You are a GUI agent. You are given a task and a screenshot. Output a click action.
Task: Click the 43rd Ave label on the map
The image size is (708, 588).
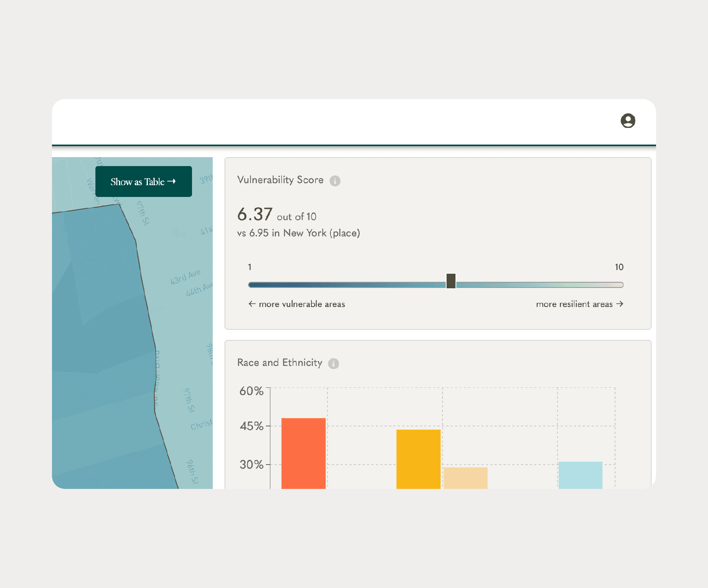click(186, 277)
